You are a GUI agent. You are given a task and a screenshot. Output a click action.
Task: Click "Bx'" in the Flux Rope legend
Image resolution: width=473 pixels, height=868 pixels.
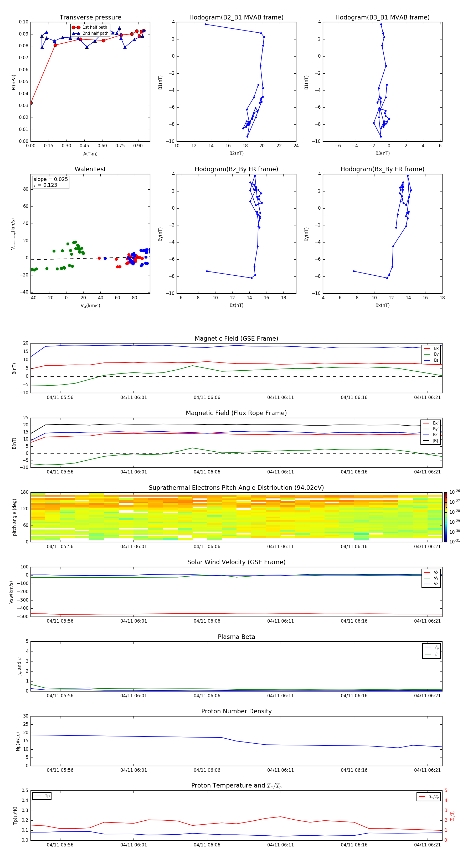point(431,423)
